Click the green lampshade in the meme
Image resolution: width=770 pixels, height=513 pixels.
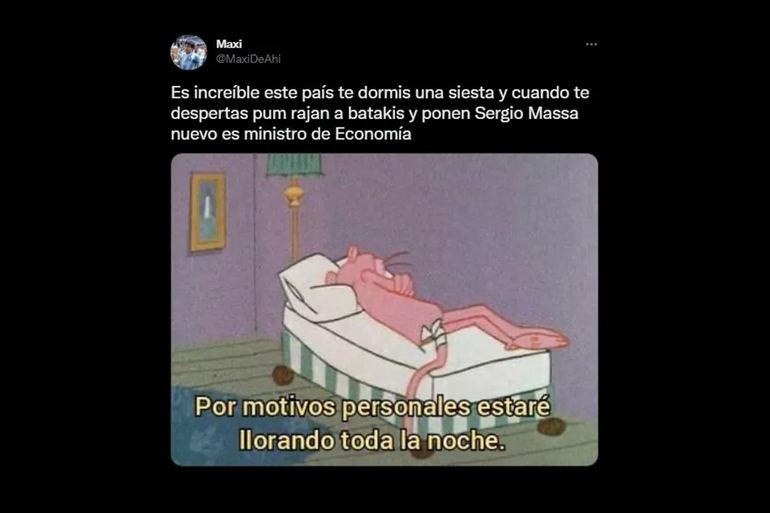pos(294,165)
